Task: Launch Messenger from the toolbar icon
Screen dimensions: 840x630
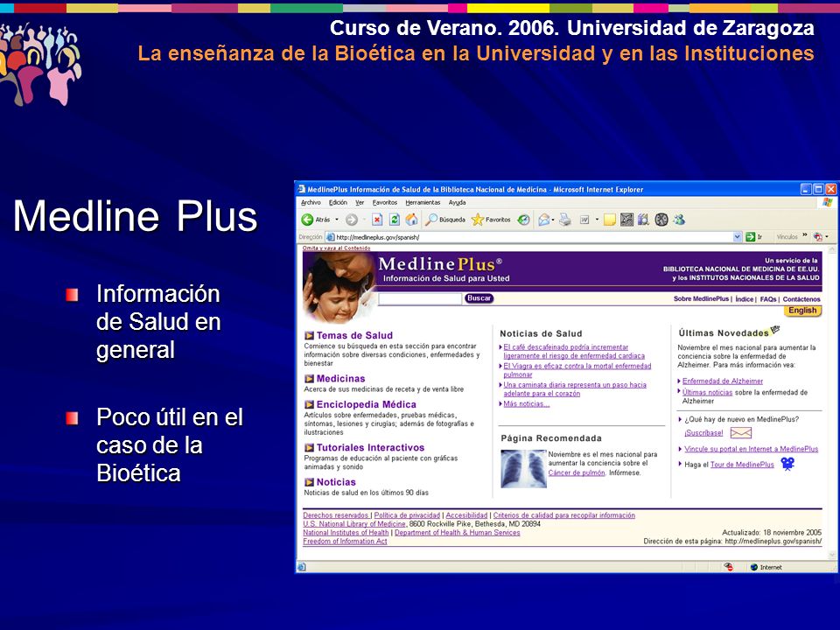Action: [679, 220]
